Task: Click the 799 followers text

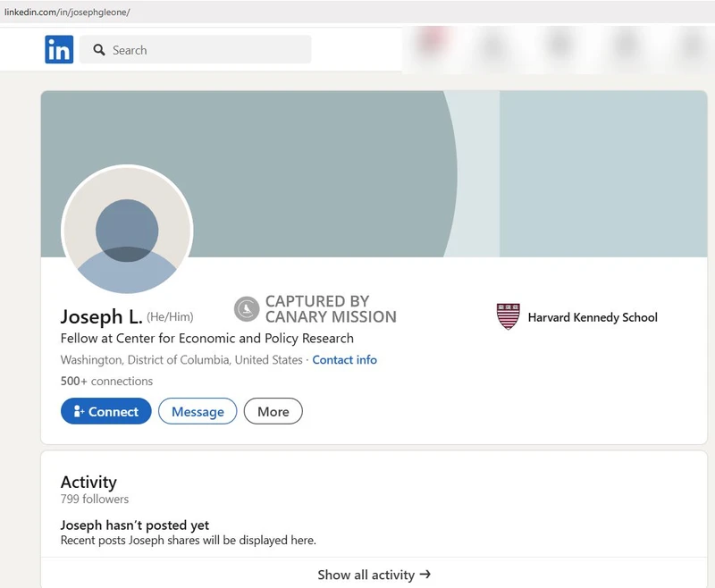Action: pyautogui.click(x=95, y=500)
